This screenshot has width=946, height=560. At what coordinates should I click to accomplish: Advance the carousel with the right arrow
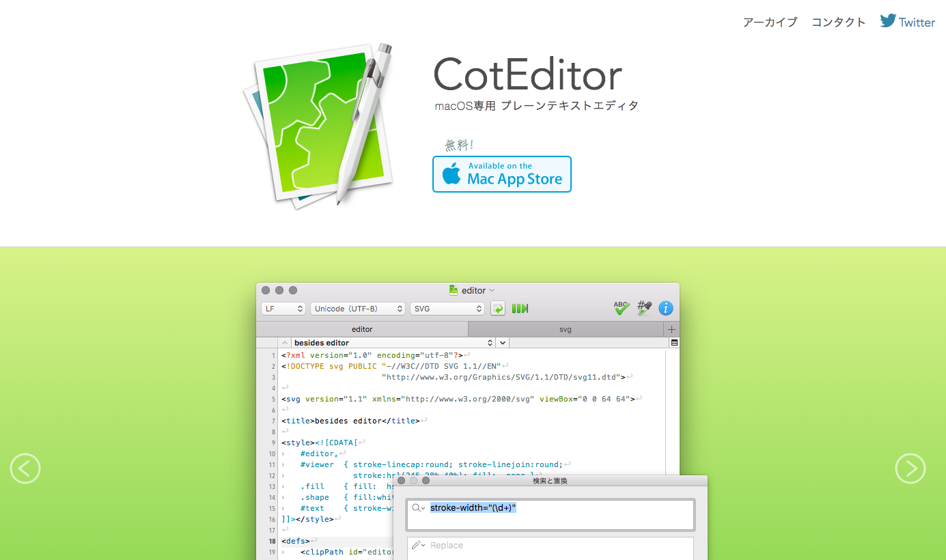point(910,468)
